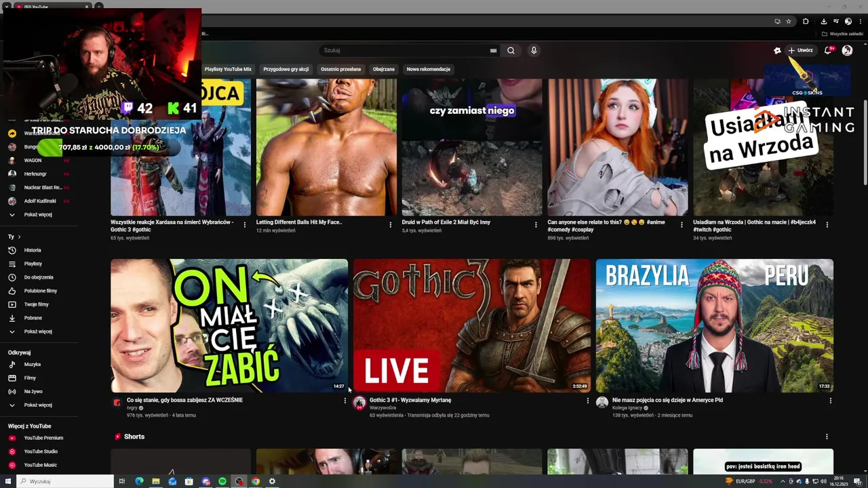The height and width of the screenshot is (488, 868).
Task: Click the Windows taskbar search box
Action: pos(66,481)
